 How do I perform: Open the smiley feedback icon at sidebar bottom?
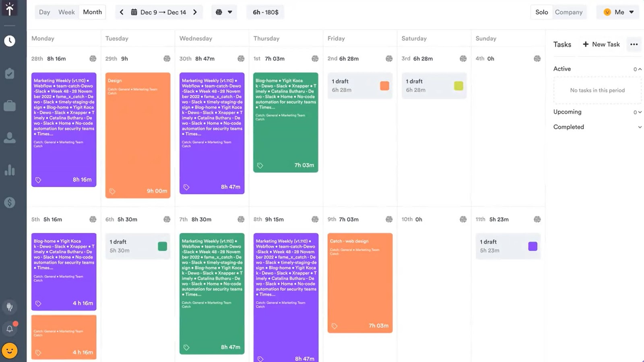(x=10, y=350)
